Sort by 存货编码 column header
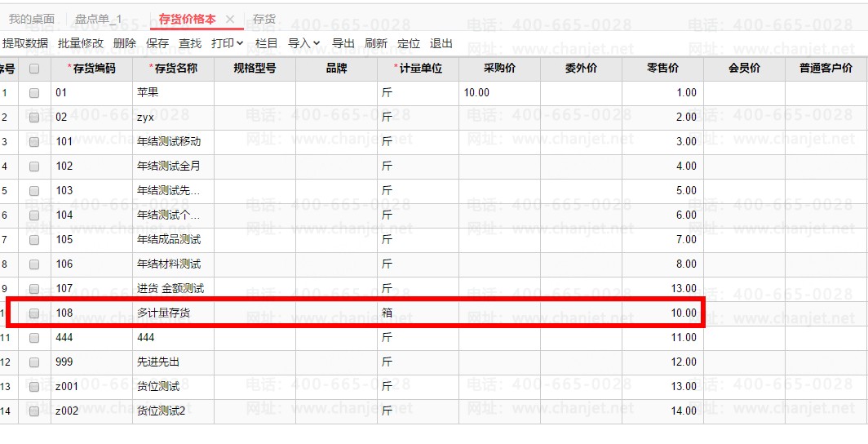Screen dimensions: 868x444 point(92,69)
